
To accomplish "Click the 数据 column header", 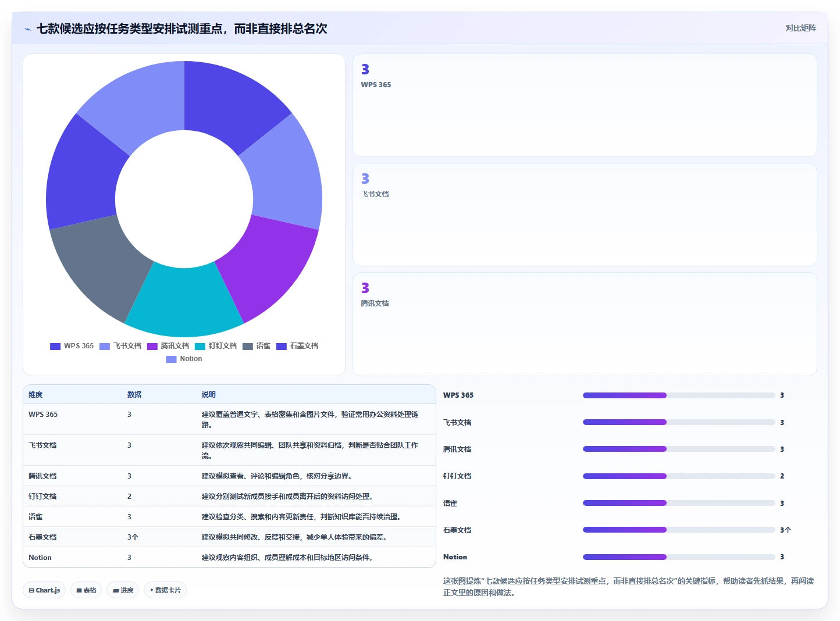I will [134, 395].
